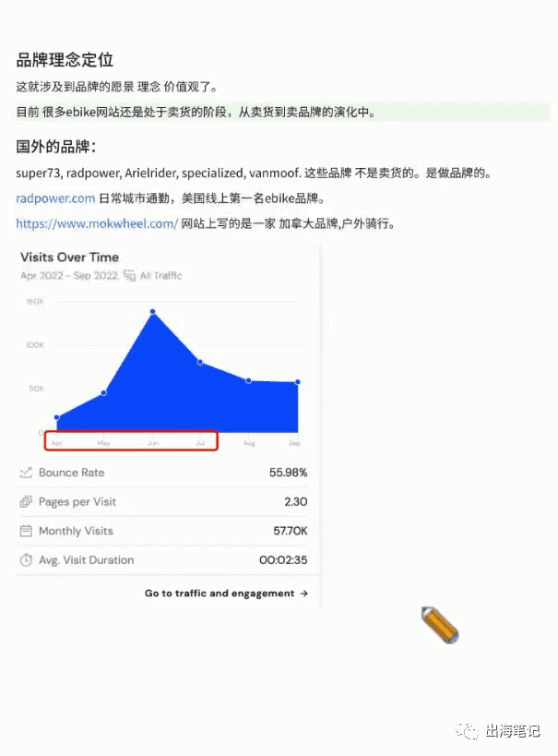Select the July data point on chart
558x756 pixels.
tap(200, 362)
